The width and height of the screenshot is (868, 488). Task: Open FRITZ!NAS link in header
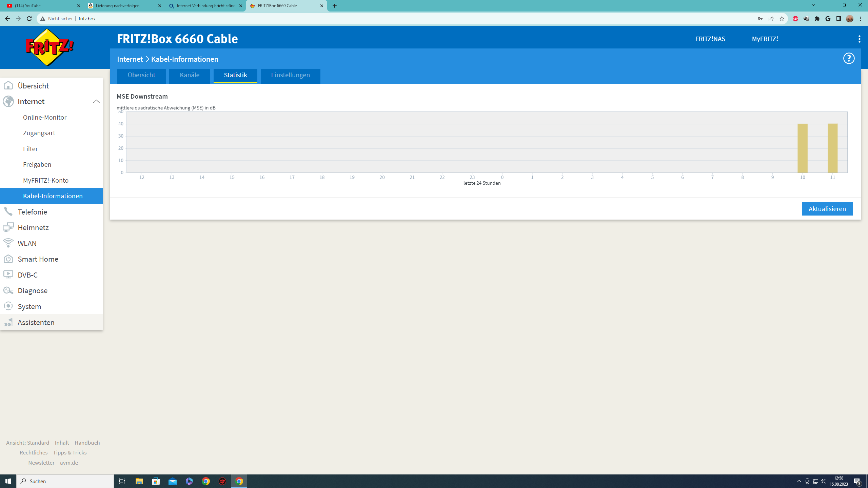(x=710, y=39)
